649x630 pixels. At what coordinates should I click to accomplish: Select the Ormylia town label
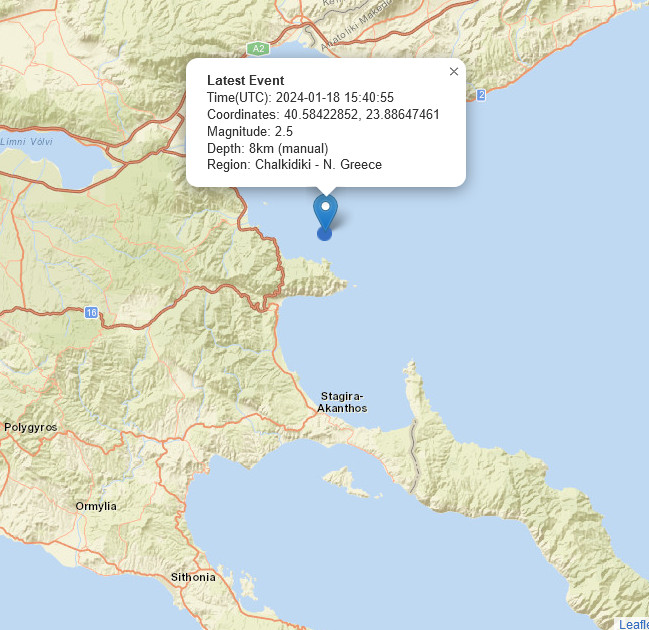[x=96, y=506]
